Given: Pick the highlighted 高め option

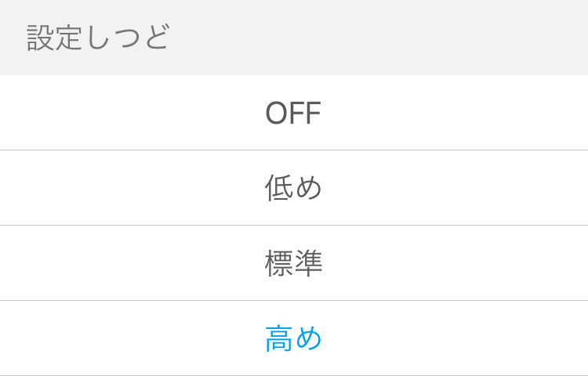Looking at the screenshot, I should pos(293,338).
